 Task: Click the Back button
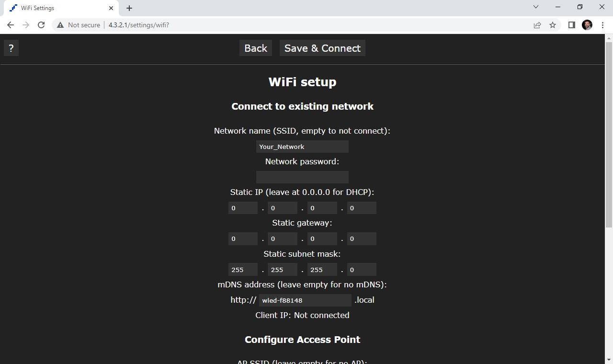point(256,48)
